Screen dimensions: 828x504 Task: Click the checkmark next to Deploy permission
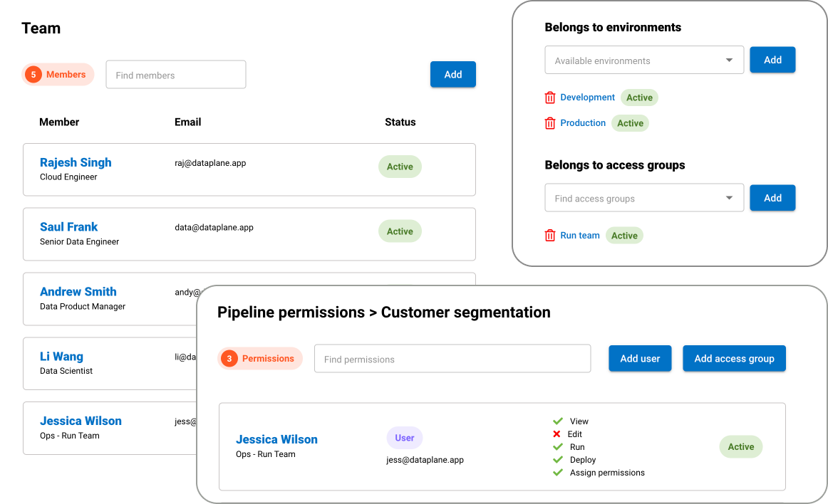(557, 459)
